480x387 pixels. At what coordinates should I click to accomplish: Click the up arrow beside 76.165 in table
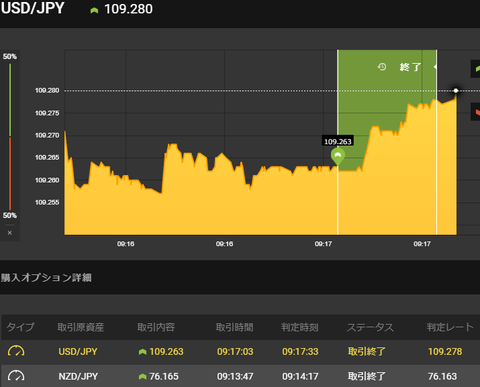143,377
